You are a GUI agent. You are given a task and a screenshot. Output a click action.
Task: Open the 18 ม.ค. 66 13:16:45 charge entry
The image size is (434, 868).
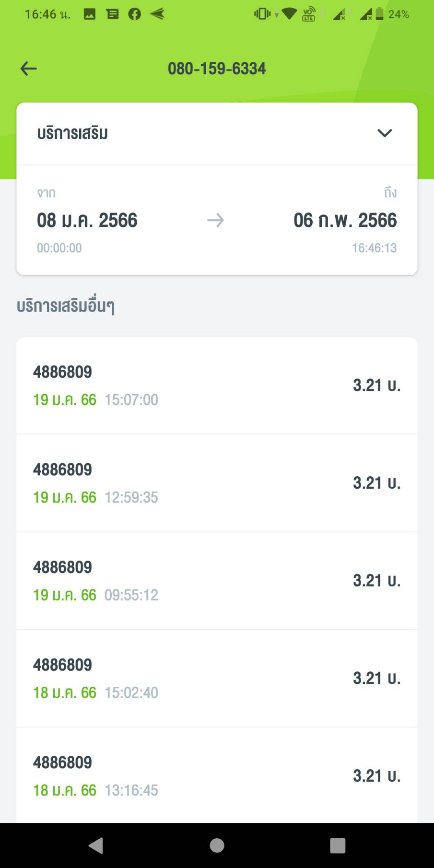click(217, 775)
